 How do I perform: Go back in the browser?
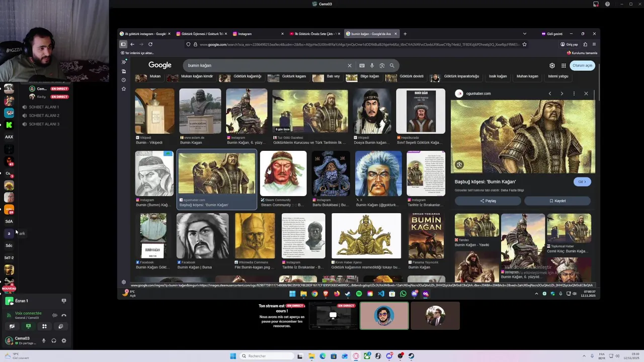132,44
